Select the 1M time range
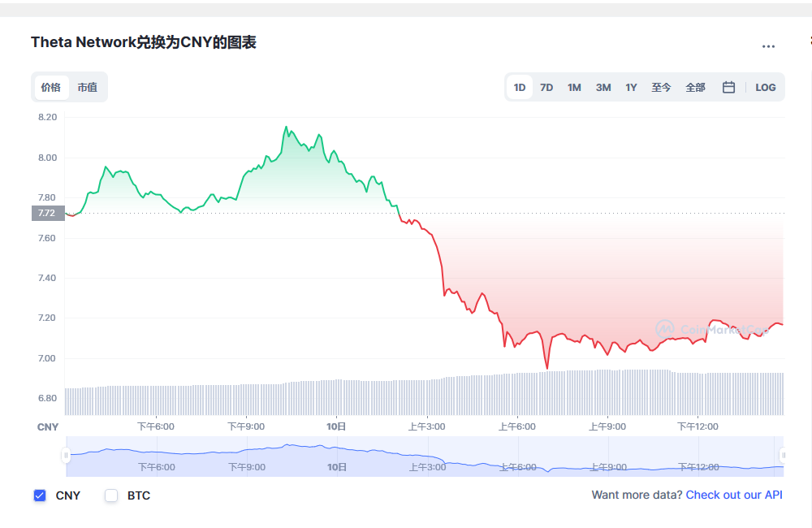The width and height of the screenshot is (812, 528). 574,87
